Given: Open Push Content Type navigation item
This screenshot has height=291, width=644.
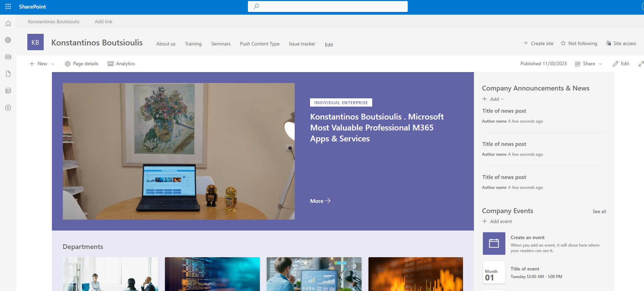Looking at the screenshot, I should coord(260,44).
